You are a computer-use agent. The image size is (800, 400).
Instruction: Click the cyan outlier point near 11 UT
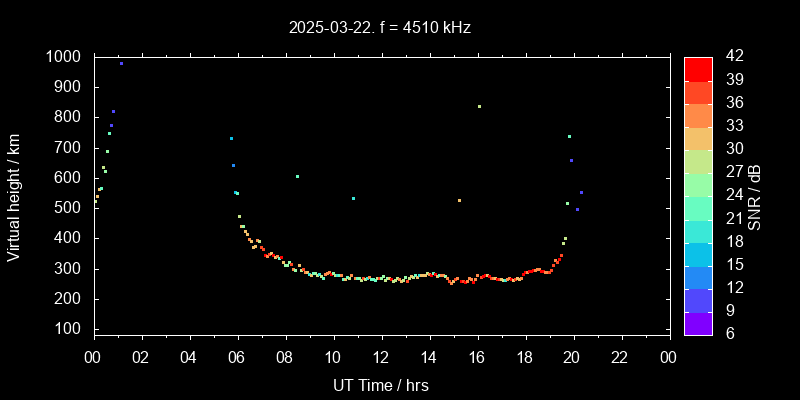[x=353, y=198]
